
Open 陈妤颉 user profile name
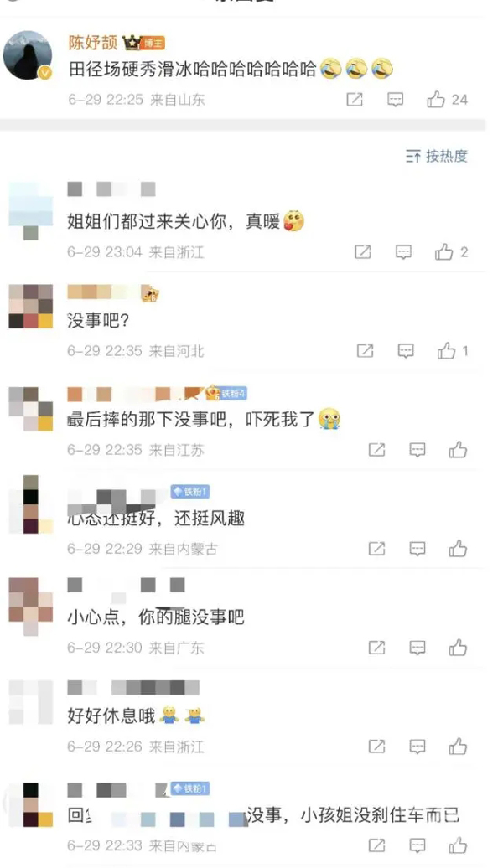click(93, 43)
